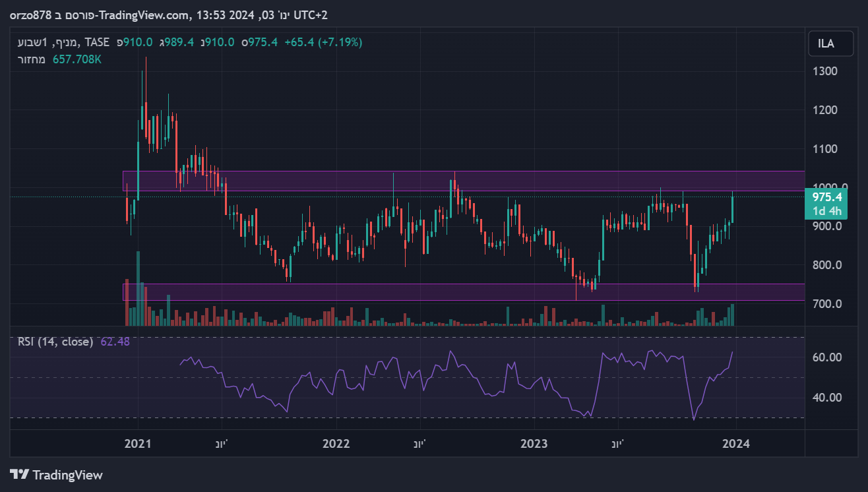Click the 2023 label on time axis
Image resolution: width=868 pixels, height=492 pixels.
pyautogui.click(x=534, y=443)
